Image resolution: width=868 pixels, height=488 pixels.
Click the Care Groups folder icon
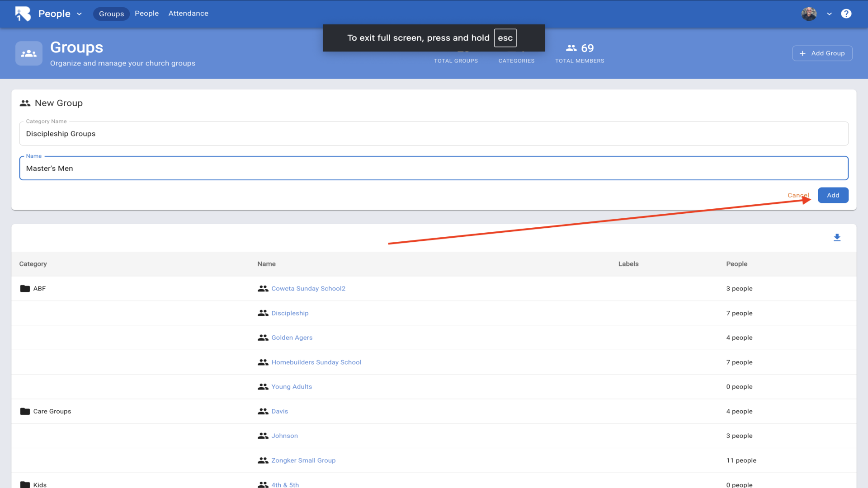(x=25, y=411)
